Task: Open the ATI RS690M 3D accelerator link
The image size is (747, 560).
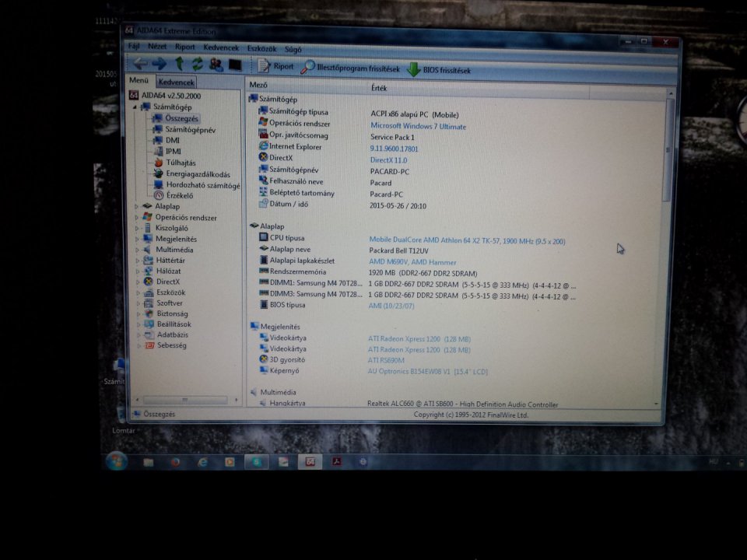Action: point(386,360)
